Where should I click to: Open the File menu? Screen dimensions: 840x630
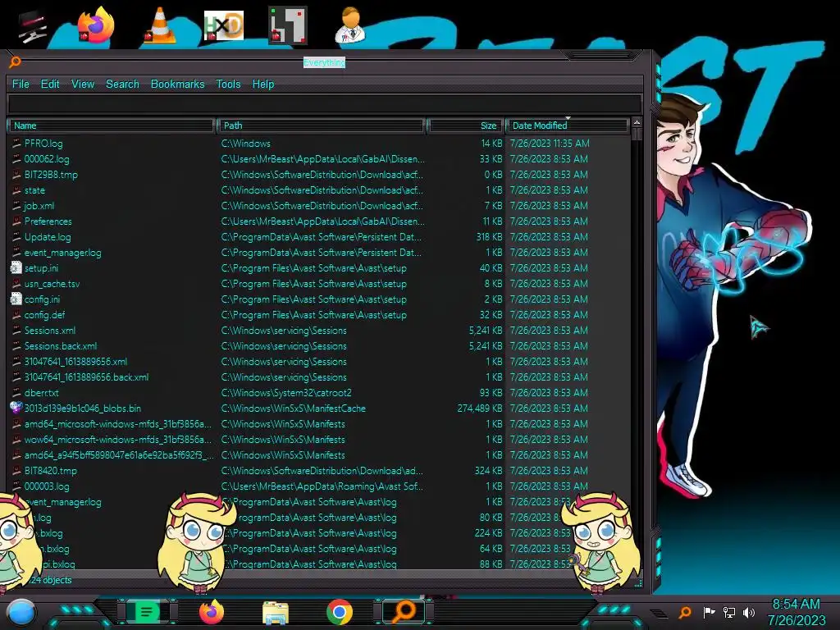(x=21, y=84)
